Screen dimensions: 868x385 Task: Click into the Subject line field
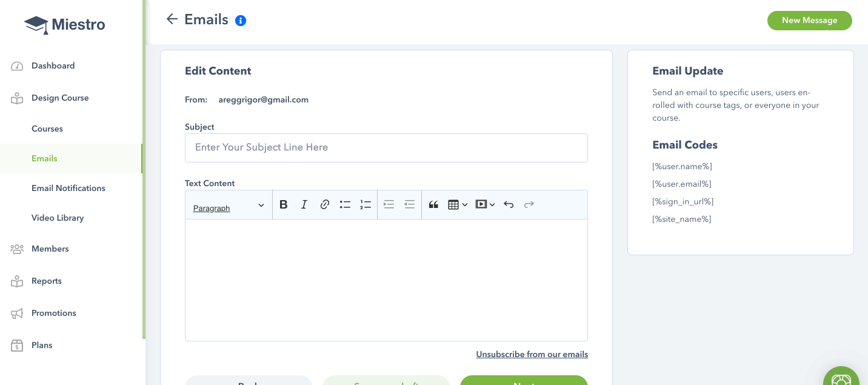click(386, 148)
